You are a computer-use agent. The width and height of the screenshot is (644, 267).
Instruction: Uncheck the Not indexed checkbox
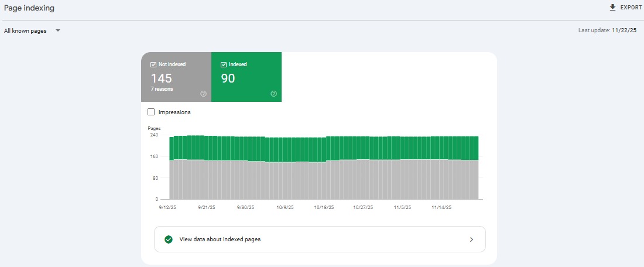(153, 64)
